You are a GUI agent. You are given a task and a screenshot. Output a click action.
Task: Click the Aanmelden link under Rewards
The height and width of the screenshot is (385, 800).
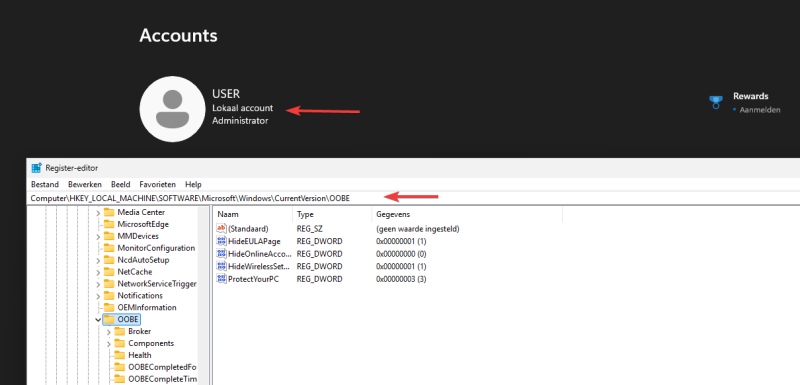point(760,110)
